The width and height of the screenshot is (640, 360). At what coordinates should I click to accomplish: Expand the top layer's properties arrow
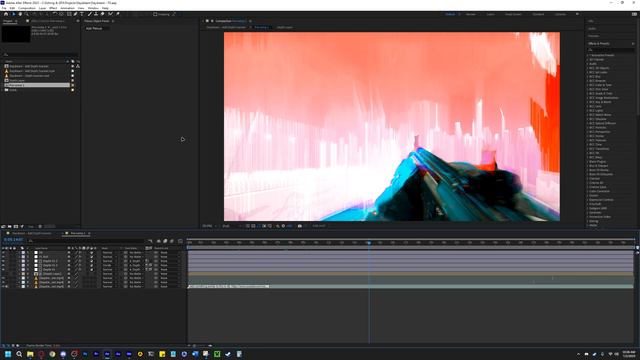click(x=19, y=253)
